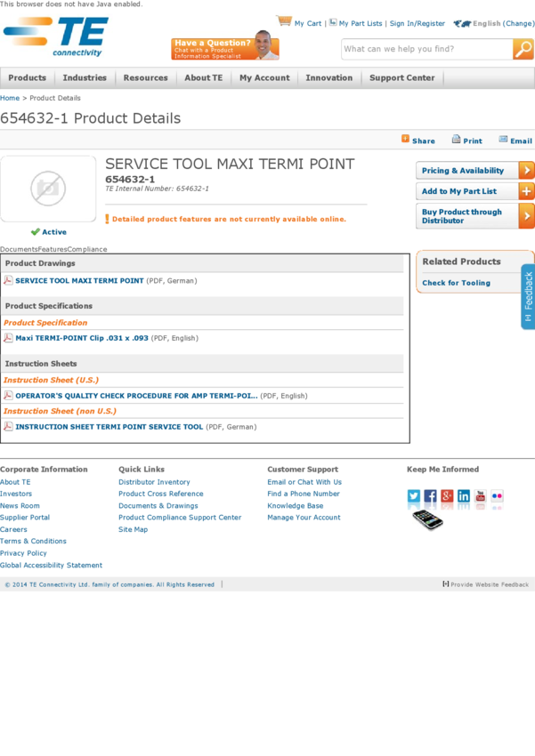Open the LinkedIn social icon
The height and width of the screenshot is (756, 535).
(x=464, y=496)
